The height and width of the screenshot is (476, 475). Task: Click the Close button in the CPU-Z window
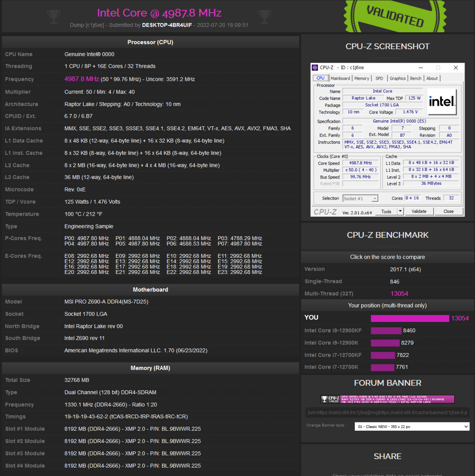click(448, 211)
